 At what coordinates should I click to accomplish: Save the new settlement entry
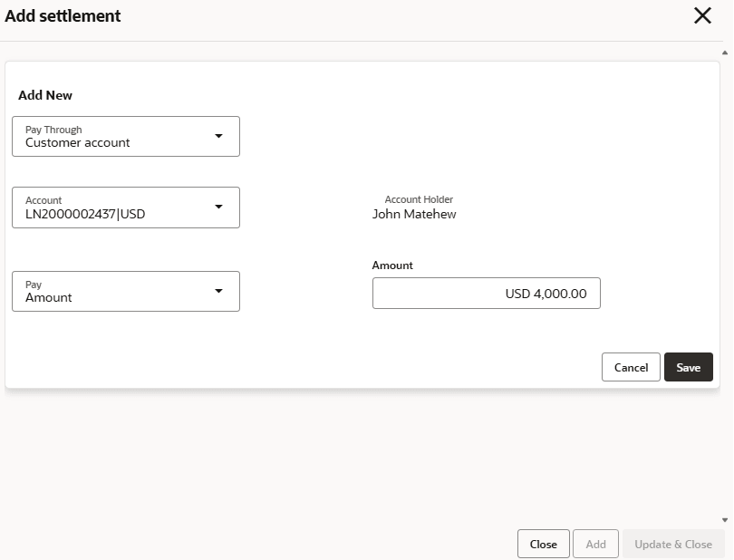click(689, 367)
